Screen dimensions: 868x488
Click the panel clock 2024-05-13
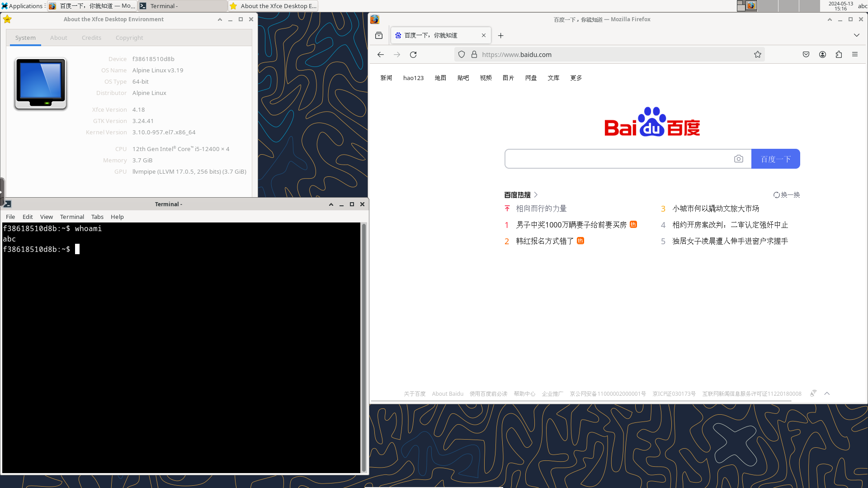[840, 6]
